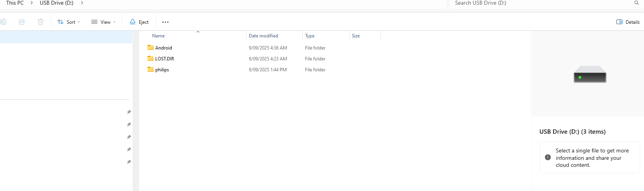Open the Sort dropdown menu
This screenshot has width=644, height=191.
pyautogui.click(x=69, y=22)
